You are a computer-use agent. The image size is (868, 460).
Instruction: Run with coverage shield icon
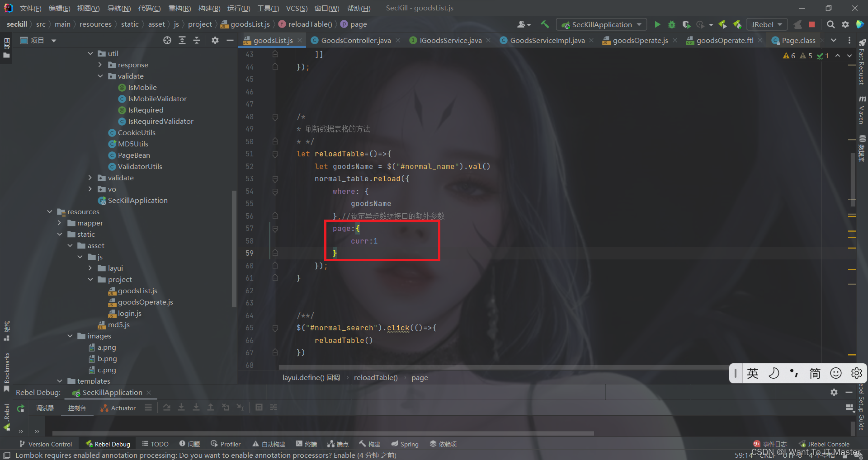click(x=686, y=24)
